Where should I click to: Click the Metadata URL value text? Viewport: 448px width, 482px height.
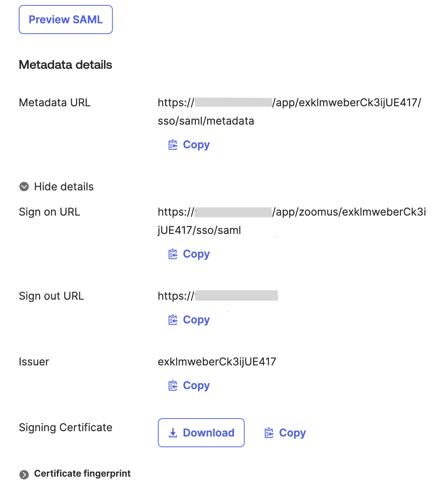coord(289,112)
